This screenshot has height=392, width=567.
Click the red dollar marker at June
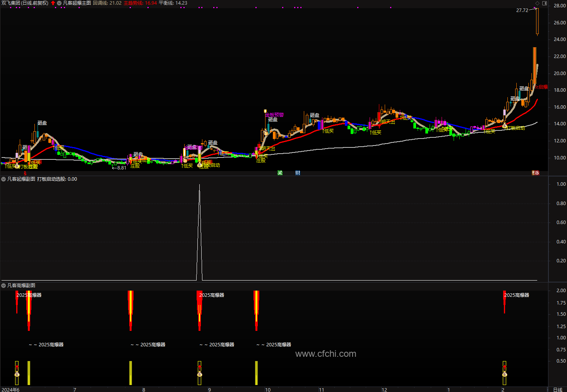pyautogui.click(x=25, y=173)
